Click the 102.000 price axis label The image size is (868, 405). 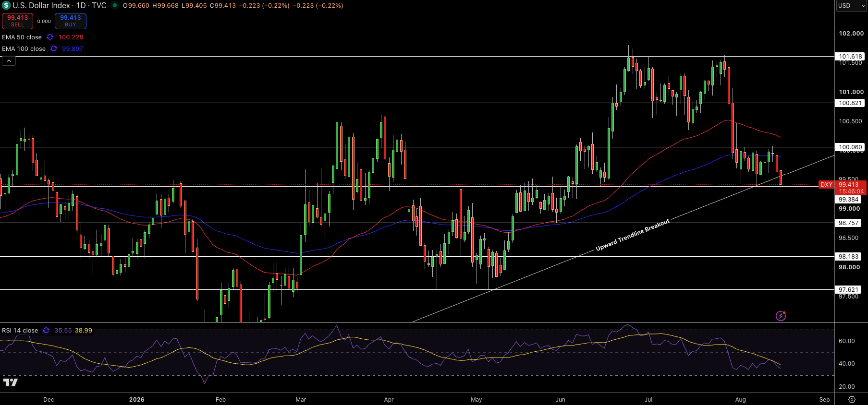tap(851, 34)
